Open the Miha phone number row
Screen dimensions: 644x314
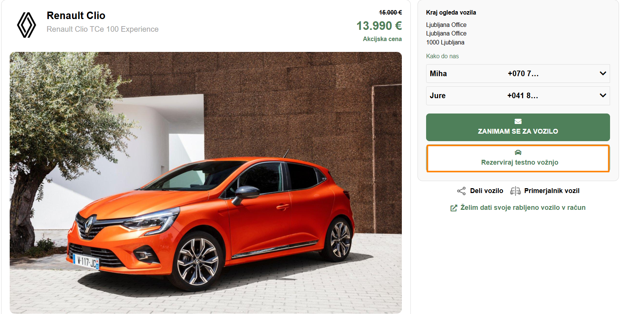(x=518, y=74)
